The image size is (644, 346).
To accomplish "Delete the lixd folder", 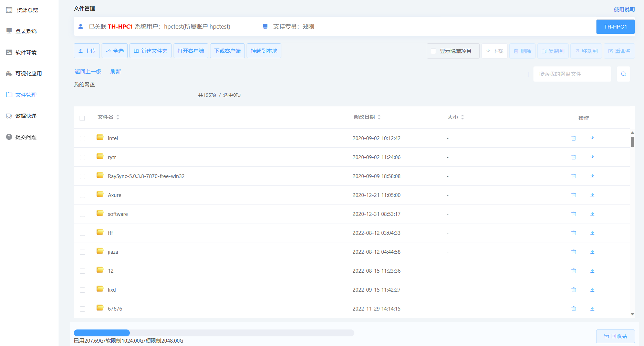I will pos(573,290).
